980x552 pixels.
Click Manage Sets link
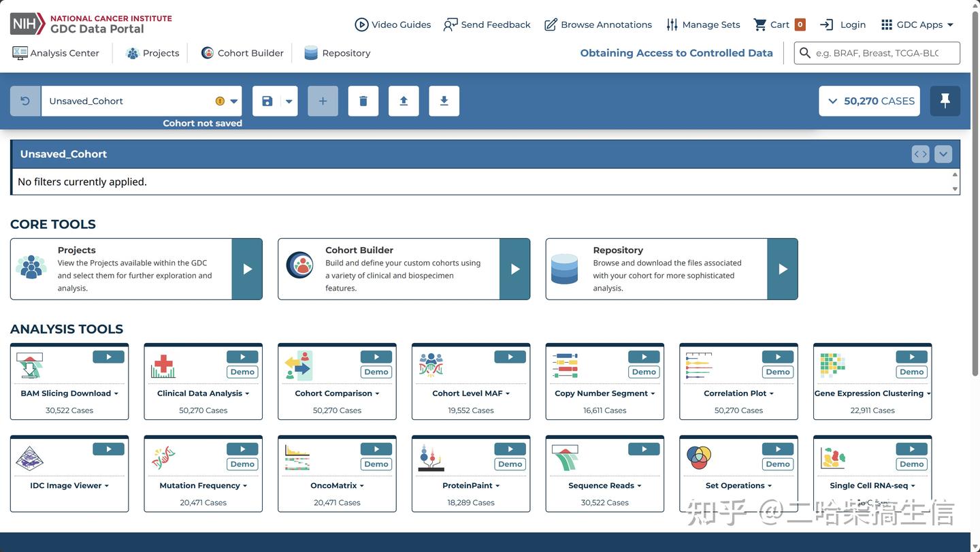point(703,25)
